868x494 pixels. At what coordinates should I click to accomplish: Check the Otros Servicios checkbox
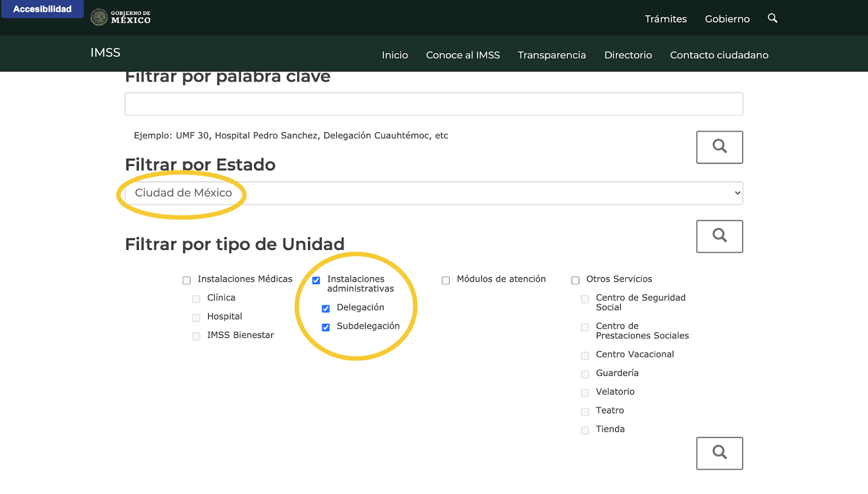[x=575, y=280]
